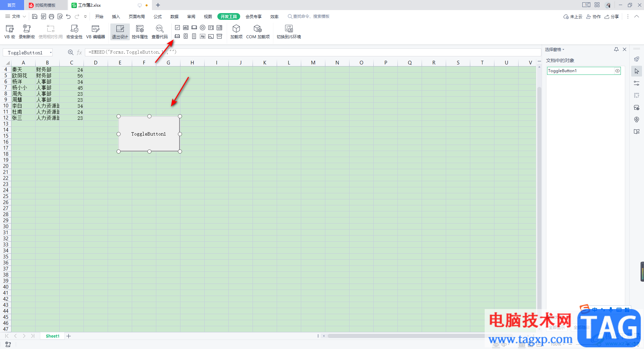Switch to the 插入 ribbon tab
The image size is (644, 349).
click(x=116, y=16)
